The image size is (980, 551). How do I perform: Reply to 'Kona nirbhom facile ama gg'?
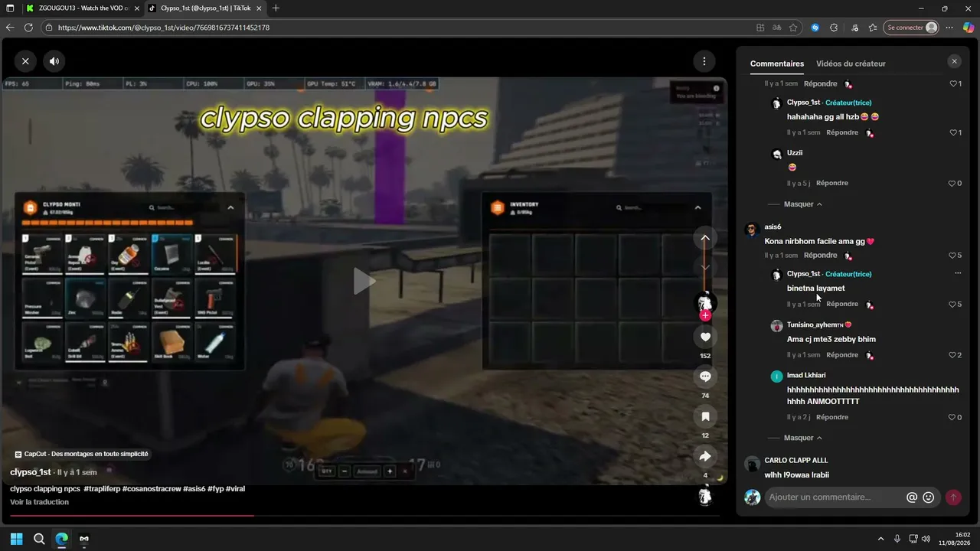pyautogui.click(x=820, y=255)
